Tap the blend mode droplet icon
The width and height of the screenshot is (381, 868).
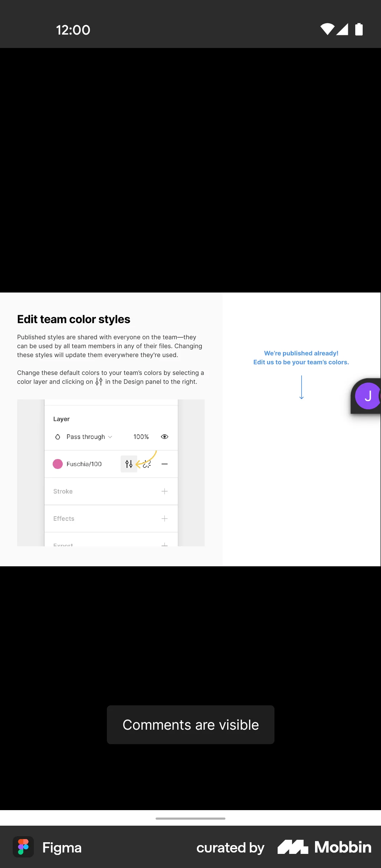point(58,437)
